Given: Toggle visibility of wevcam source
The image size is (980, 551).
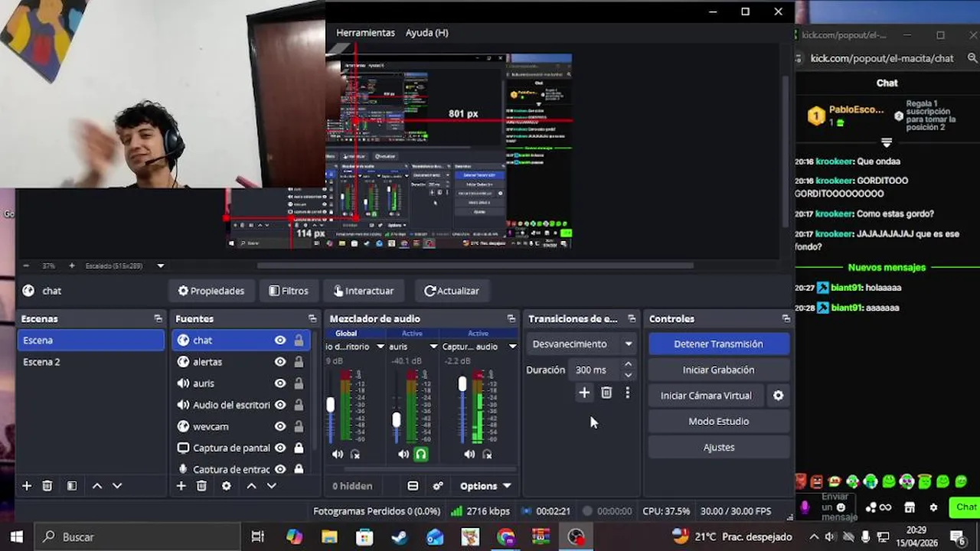Looking at the screenshot, I should coord(280,426).
